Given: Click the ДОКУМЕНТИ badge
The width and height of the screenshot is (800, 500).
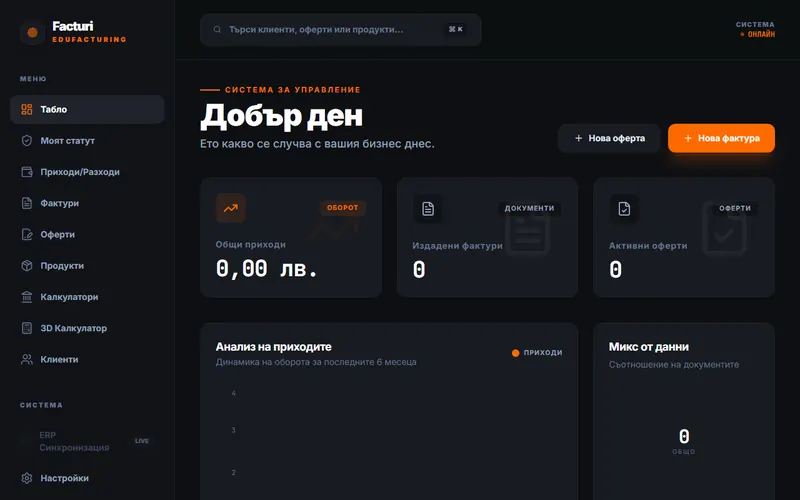Looking at the screenshot, I should click(x=530, y=208).
